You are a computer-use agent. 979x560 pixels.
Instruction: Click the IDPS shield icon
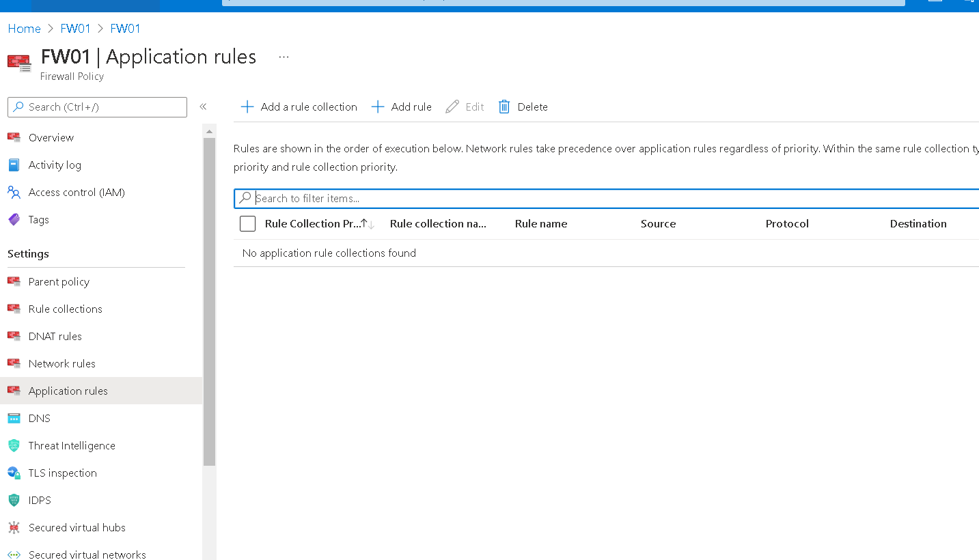point(14,500)
